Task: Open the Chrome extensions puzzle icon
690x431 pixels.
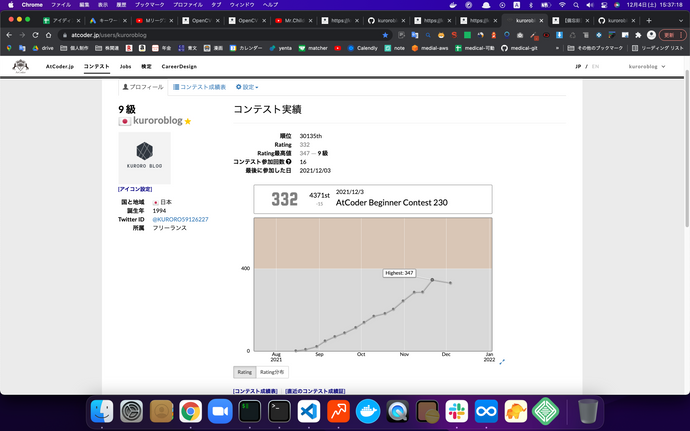Action: pos(638,35)
